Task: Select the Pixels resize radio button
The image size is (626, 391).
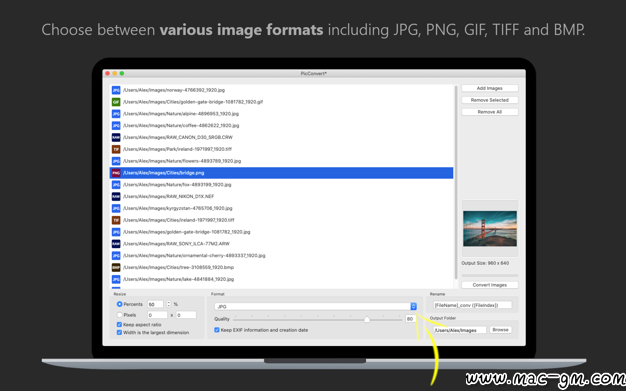Action: (119, 315)
